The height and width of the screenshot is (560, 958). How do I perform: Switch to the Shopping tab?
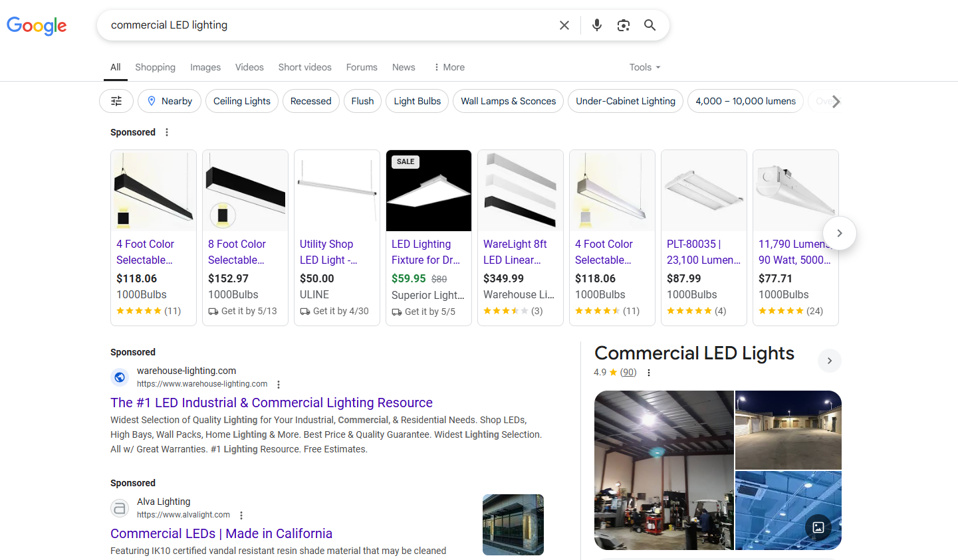155,67
